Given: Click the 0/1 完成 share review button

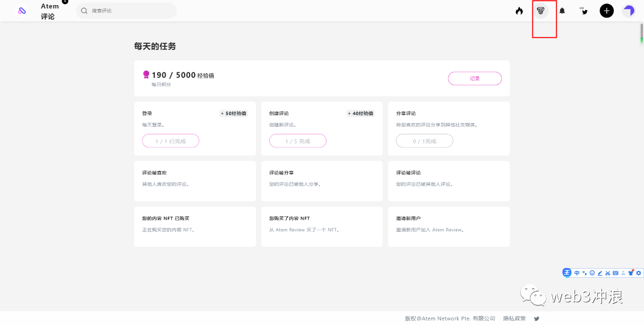Looking at the screenshot, I should tap(425, 141).
